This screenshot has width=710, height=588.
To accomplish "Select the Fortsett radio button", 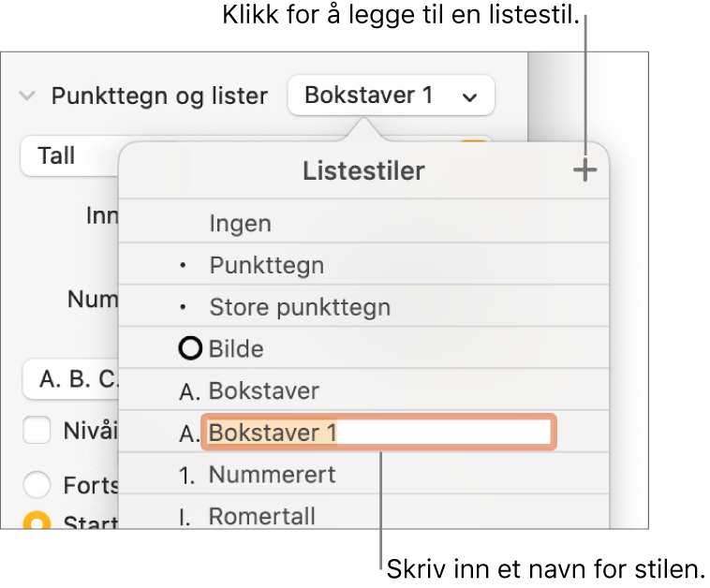I will click(x=37, y=484).
